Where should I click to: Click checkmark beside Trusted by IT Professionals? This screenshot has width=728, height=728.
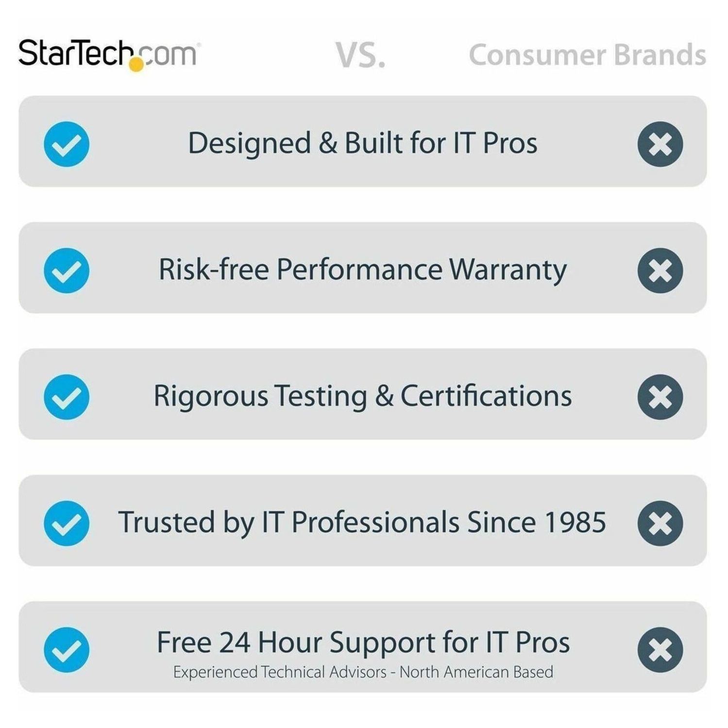click(x=67, y=523)
